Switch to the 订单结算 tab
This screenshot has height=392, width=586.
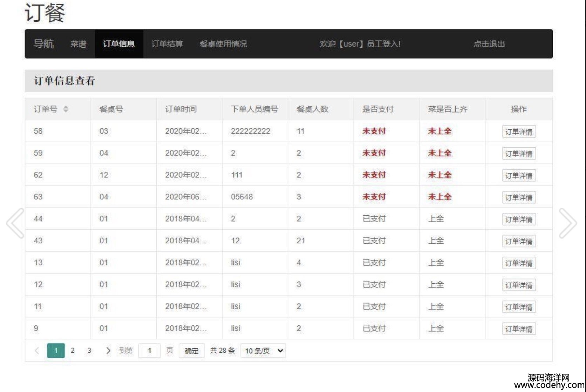point(167,44)
